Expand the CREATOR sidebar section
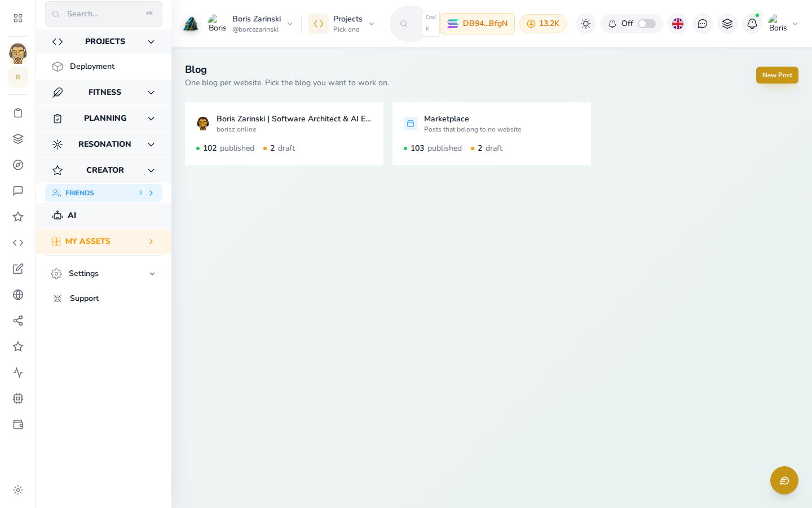Viewport: 812px width, 508px height. (104, 170)
